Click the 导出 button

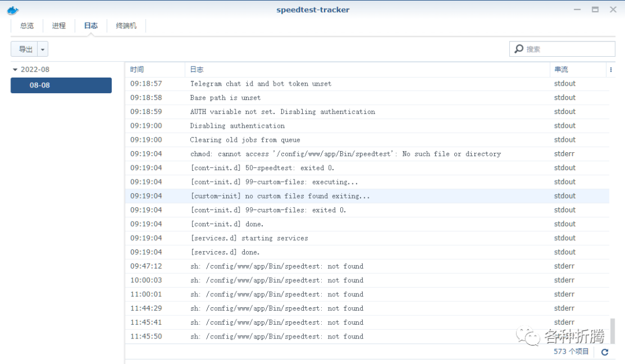pyautogui.click(x=25, y=49)
